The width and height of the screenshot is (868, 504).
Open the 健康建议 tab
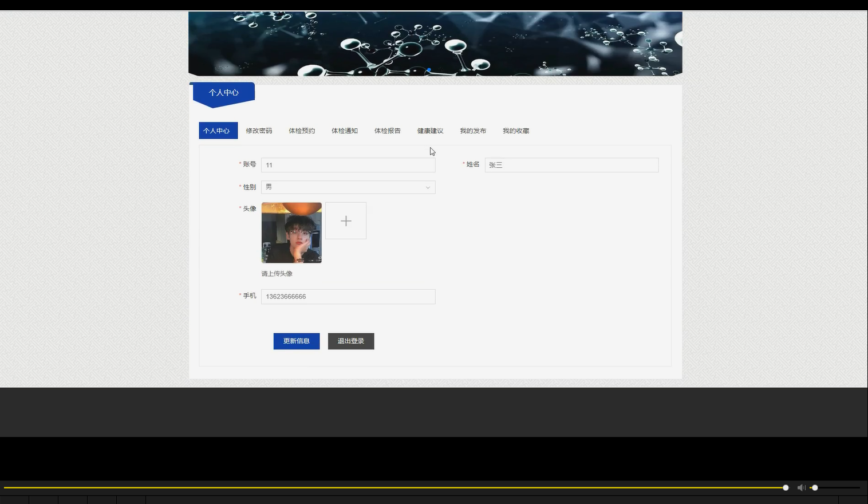(430, 131)
